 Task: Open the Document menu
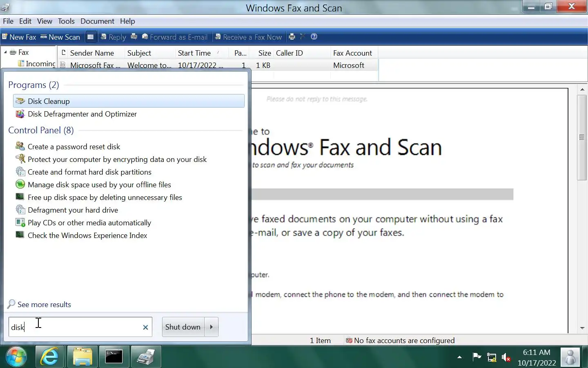pyautogui.click(x=97, y=21)
